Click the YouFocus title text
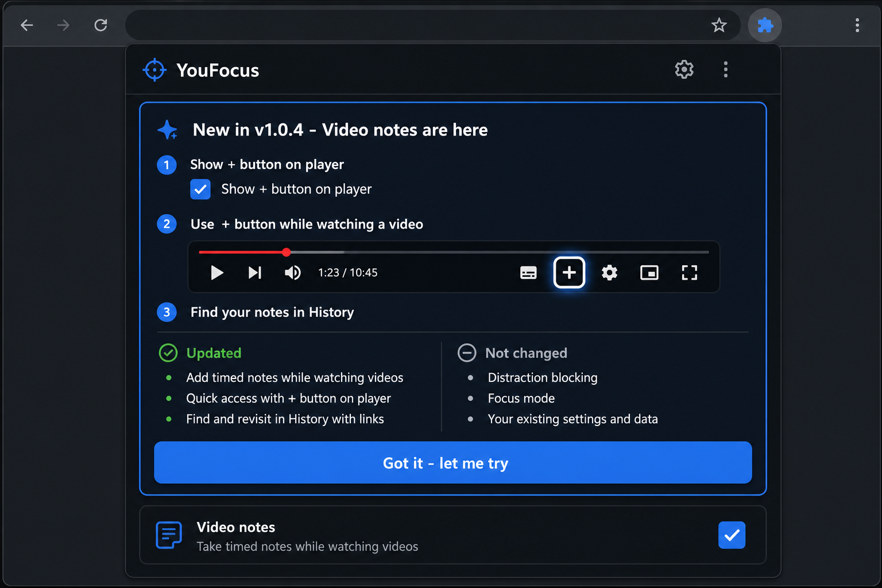This screenshot has width=882, height=588. [x=218, y=70]
